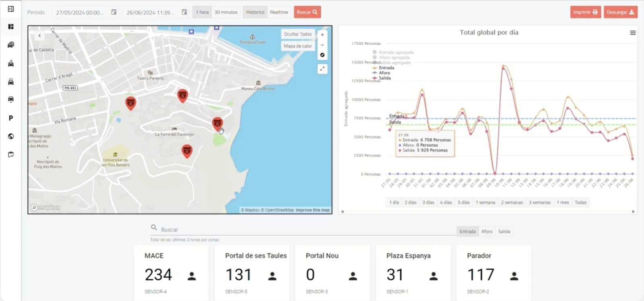Image resolution: width=644 pixels, height=301 pixels.
Task: Open the start date calendar picker icon
Action: (x=114, y=12)
